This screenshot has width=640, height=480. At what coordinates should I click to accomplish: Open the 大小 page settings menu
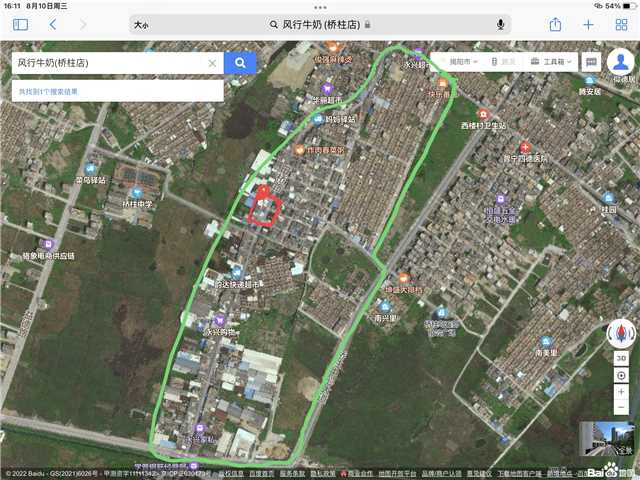tap(141, 24)
